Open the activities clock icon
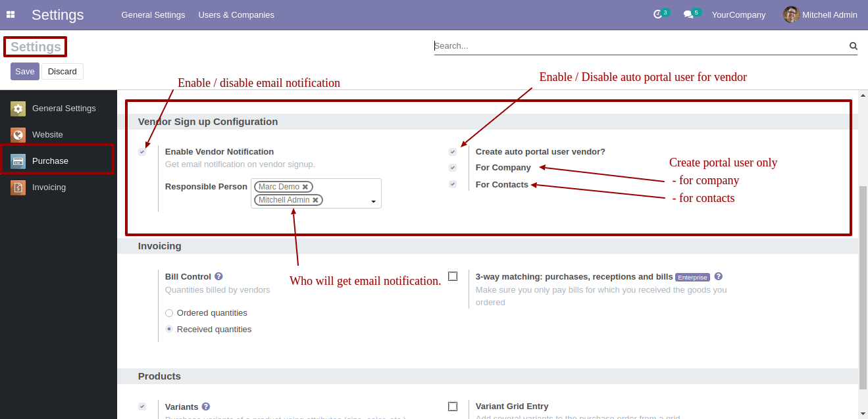This screenshot has height=419, width=868. [x=657, y=14]
